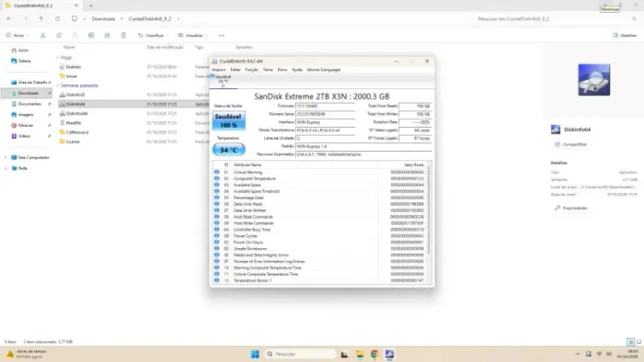Select the ReadMe file in Explorer

coord(74,122)
